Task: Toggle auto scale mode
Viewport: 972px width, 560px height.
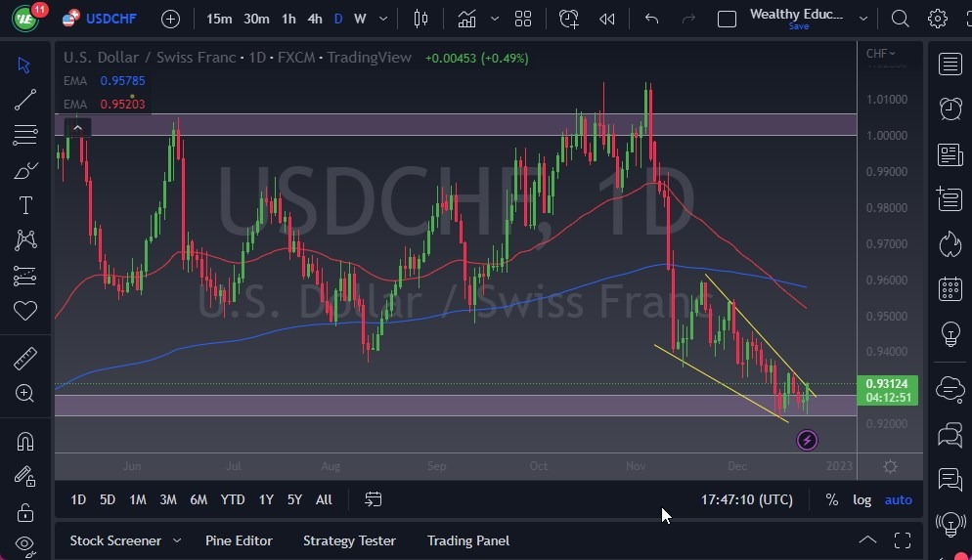Action: [899, 499]
